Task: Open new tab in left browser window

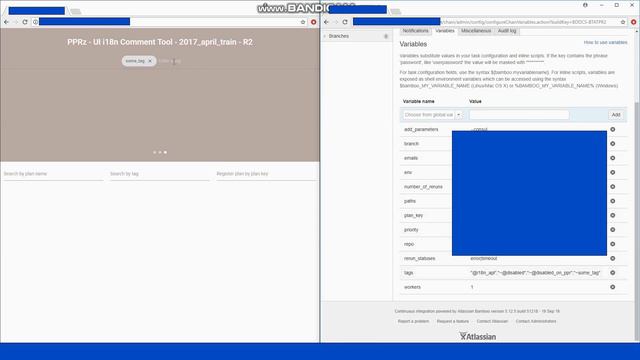Action: tap(76, 11)
